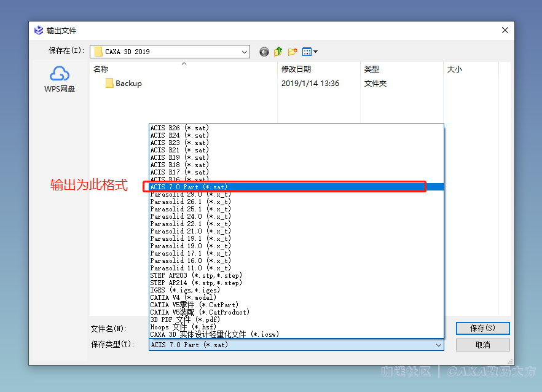Select STEP AP214 export format
This screenshot has width=542, height=392.
coord(296,283)
